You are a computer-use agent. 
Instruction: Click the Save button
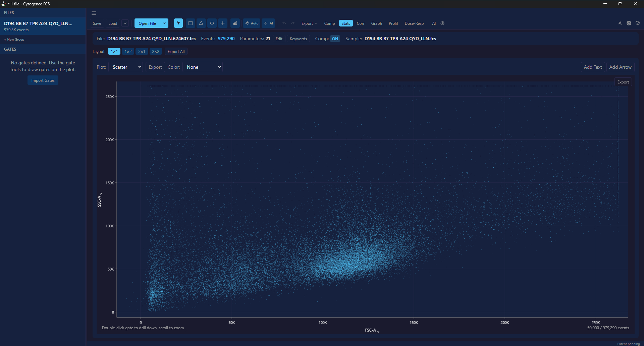pos(97,23)
